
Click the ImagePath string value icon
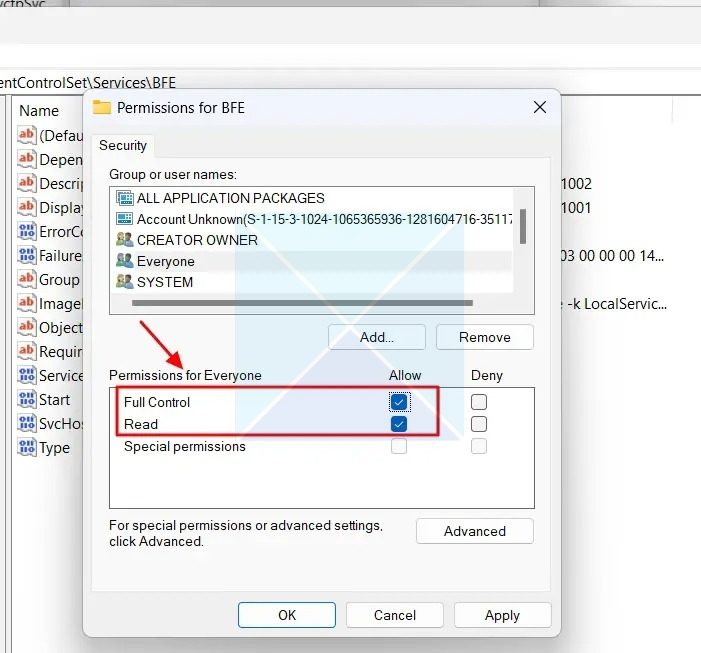[27, 303]
